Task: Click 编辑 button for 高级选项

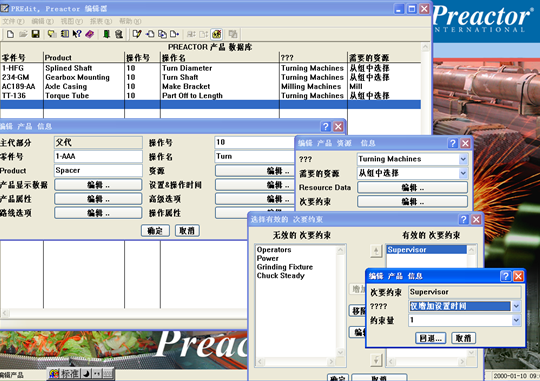Action: tap(255, 199)
